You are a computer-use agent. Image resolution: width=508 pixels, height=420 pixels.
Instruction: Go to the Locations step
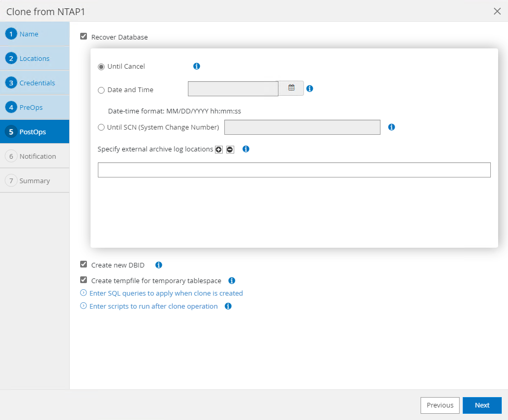(34, 58)
